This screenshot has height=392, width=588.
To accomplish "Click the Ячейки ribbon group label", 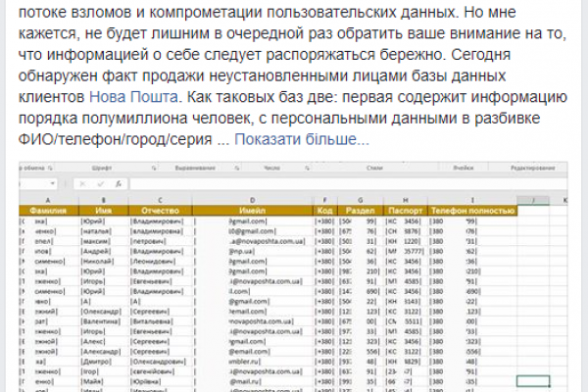I will [464, 168].
